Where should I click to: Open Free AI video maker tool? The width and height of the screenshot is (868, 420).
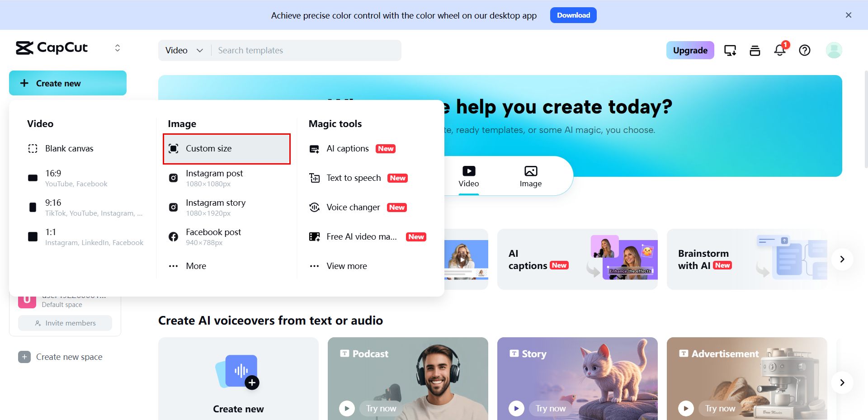coord(368,237)
